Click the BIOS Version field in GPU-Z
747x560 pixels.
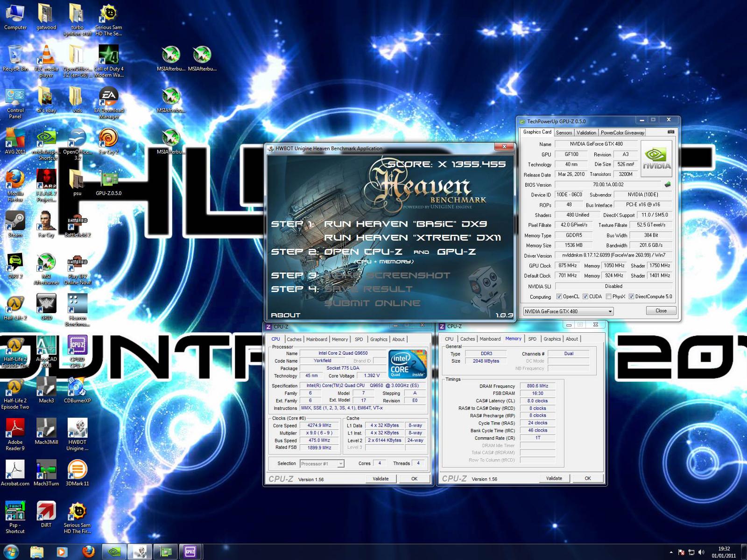[x=608, y=184]
